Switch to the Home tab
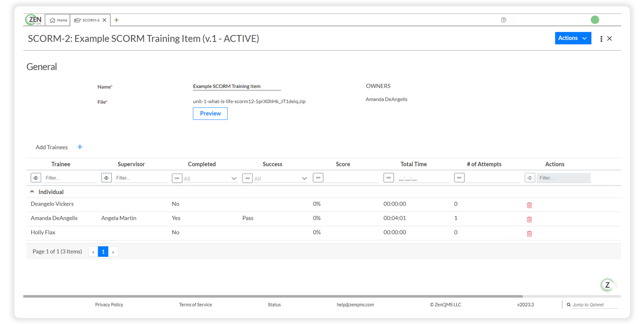Image resolution: width=644 pixels, height=324 pixels. pos(58,20)
